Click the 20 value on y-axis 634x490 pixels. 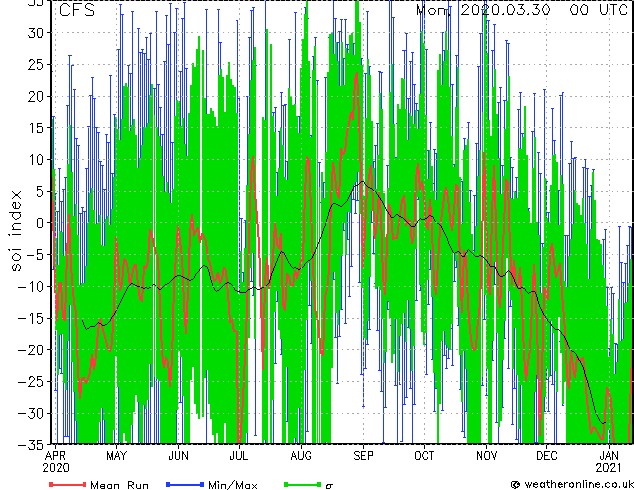37,96
